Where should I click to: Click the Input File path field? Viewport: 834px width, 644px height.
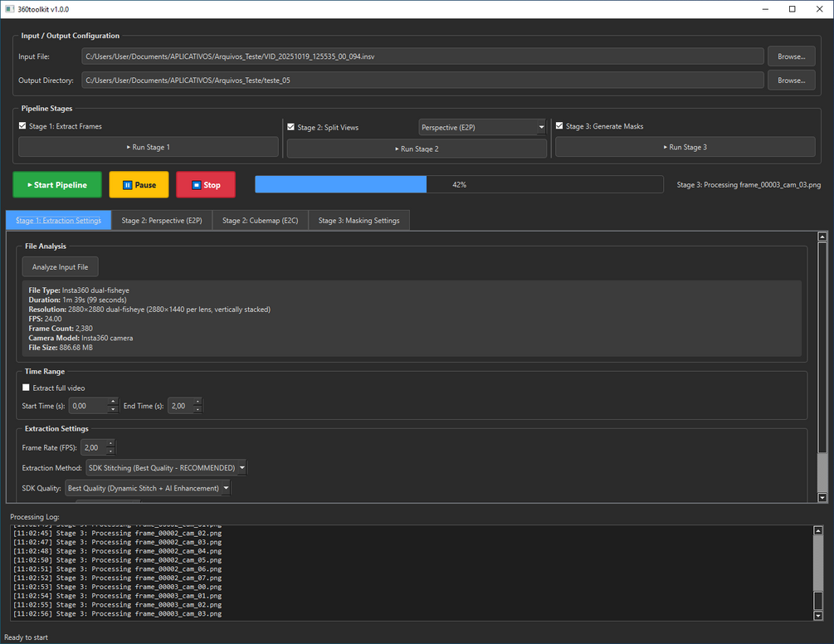(423, 56)
